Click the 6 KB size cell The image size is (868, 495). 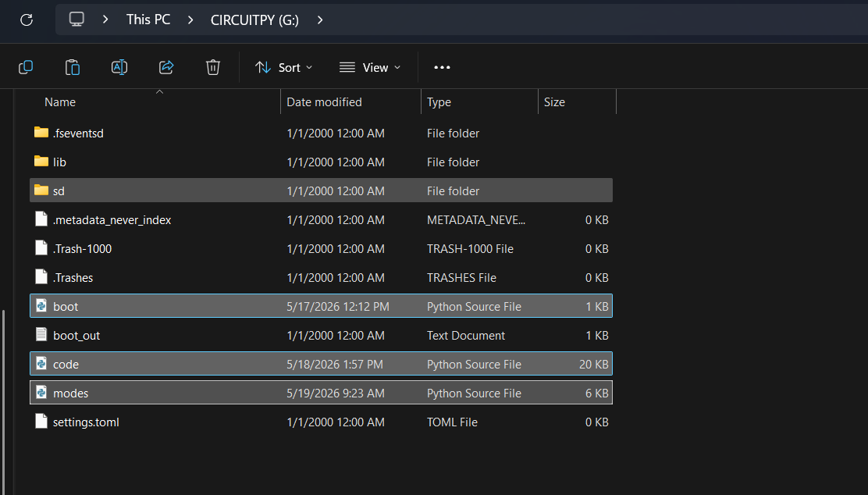pos(596,394)
